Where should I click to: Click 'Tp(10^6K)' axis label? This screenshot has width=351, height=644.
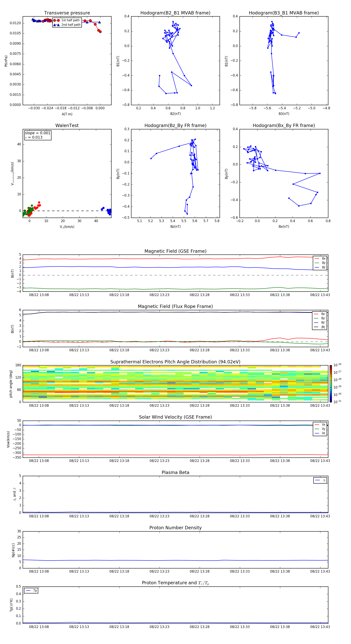(x=11, y=605)
